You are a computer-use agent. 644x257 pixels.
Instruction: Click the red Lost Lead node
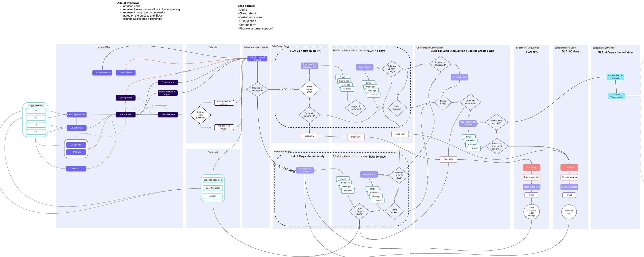tap(569, 168)
